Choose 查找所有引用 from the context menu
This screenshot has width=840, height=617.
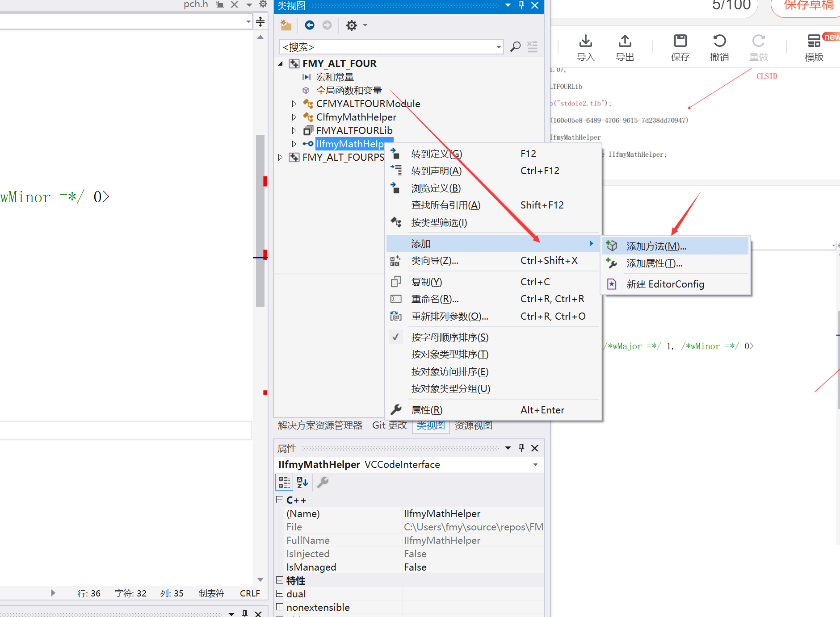click(492, 205)
